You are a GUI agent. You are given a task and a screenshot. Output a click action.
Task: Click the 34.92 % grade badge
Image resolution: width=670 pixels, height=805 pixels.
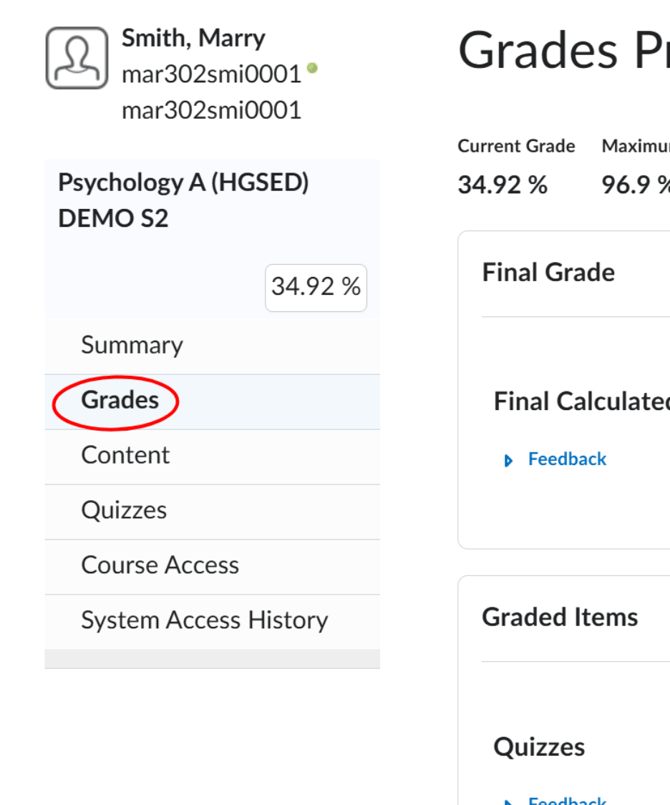tap(316, 288)
